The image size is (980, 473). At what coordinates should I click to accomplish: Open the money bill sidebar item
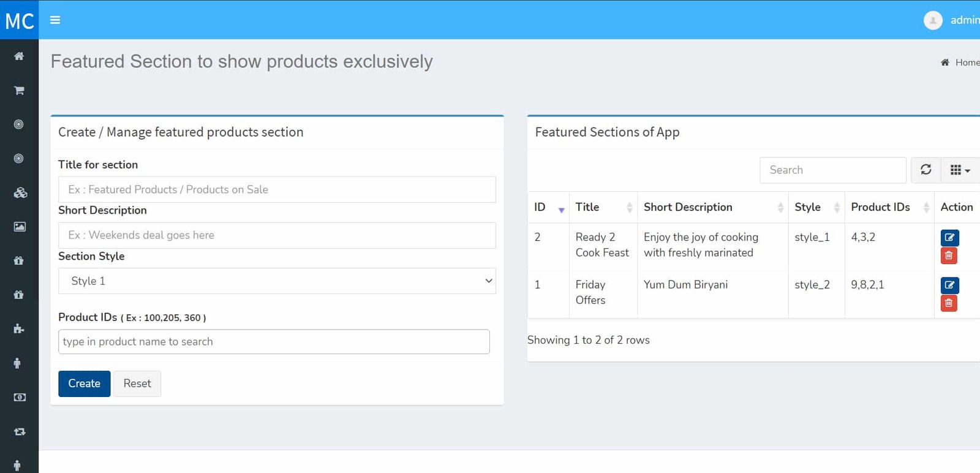20,397
